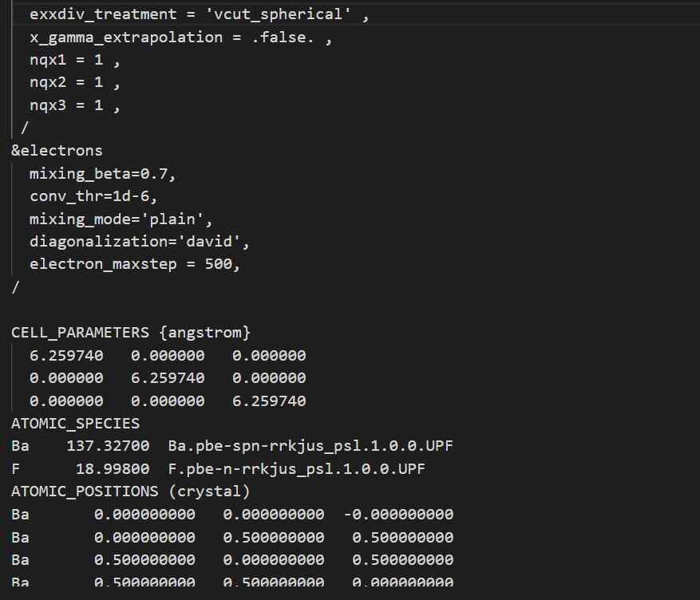Click on the nqx1 = 1 line
700x600 pixels.
point(74,60)
